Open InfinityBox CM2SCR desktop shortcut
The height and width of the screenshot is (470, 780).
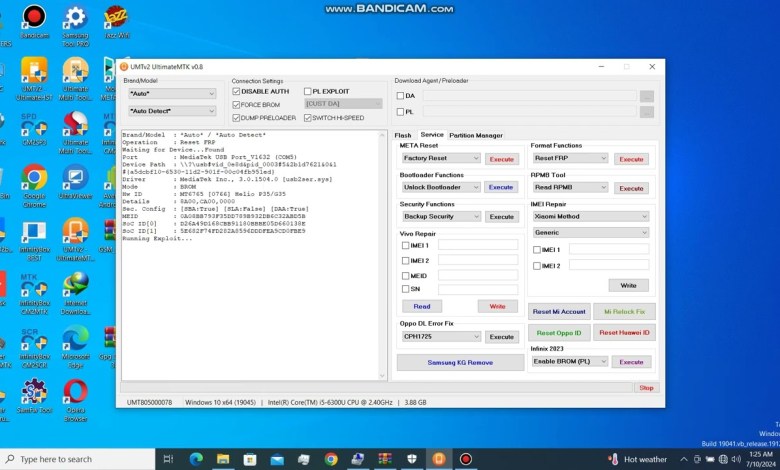tap(34, 347)
